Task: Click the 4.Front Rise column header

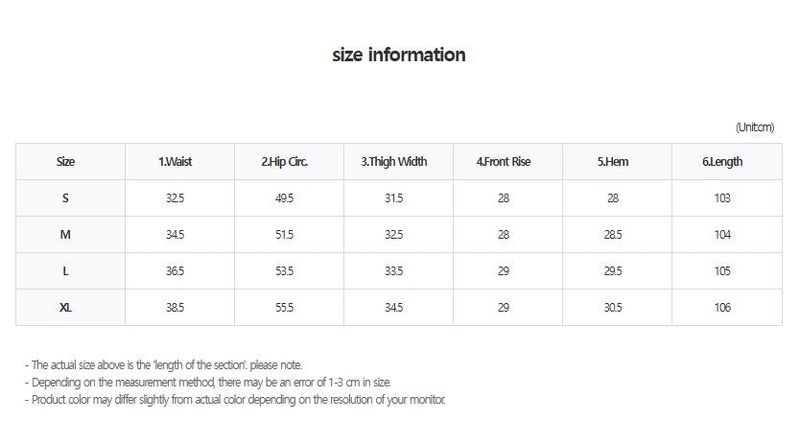Action: pyautogui.click(x=504, y=162)
